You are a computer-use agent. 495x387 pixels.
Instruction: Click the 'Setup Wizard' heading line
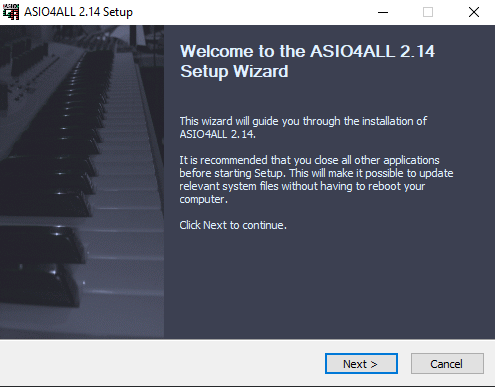[234, 71]
